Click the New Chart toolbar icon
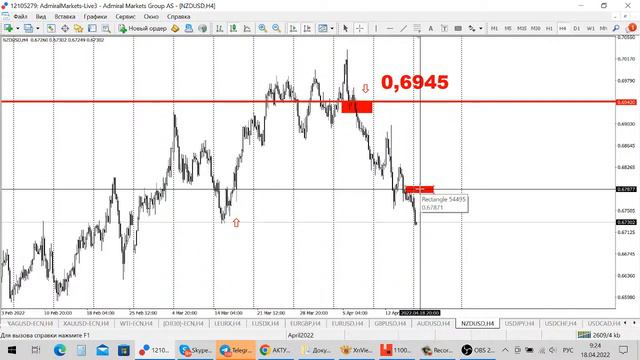Image resolution: width=640 pixels, height=360 pixels. [8, 28]
